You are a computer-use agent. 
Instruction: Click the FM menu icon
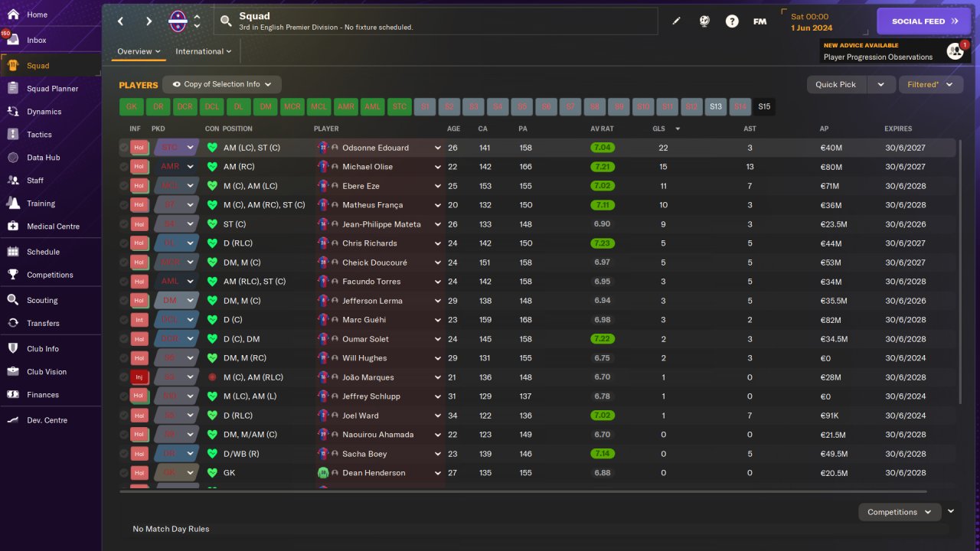(x=759, y=21)
